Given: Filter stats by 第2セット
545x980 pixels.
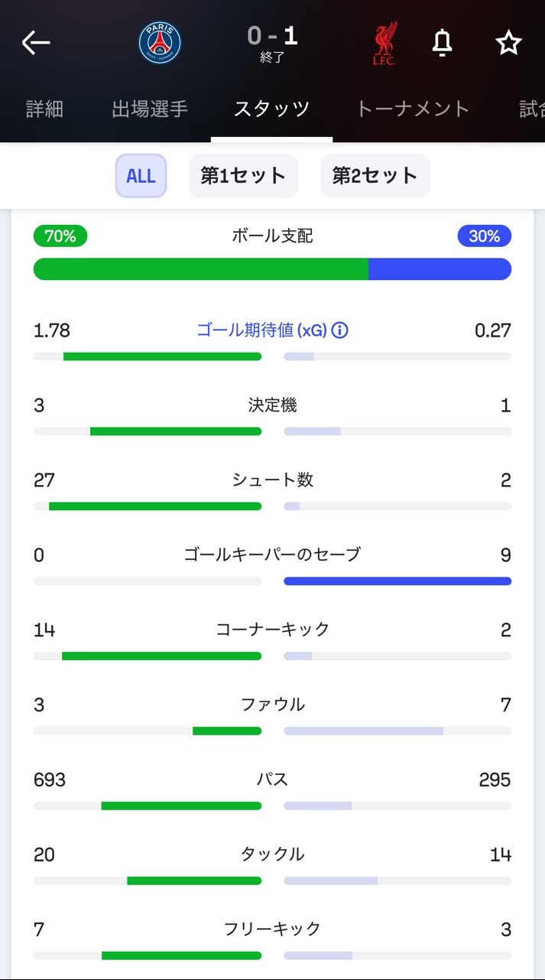Looking at the screenshot, I should (x=375, y=176).
